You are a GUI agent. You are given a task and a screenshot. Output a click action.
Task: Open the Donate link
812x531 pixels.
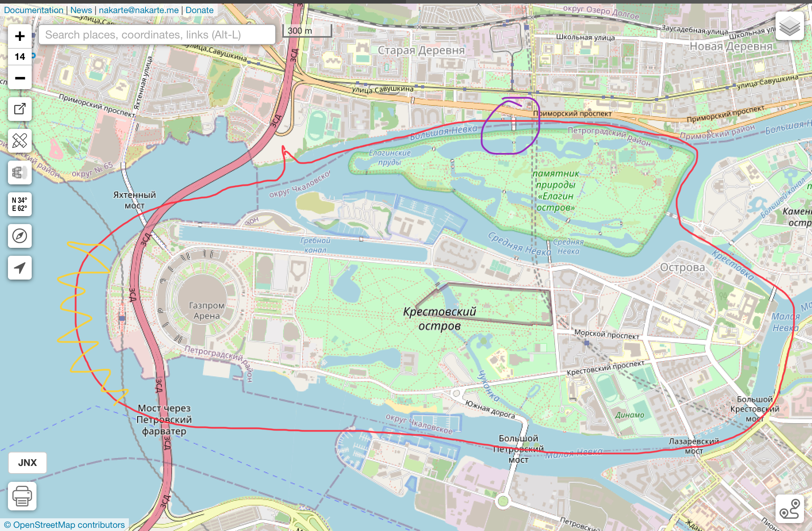pos(199,10)
